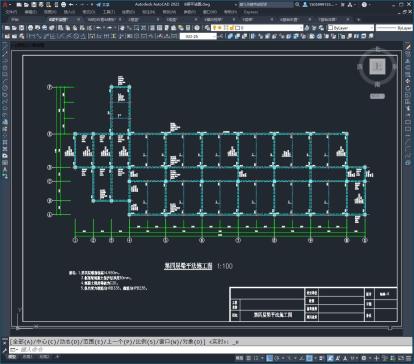Select the Trim modify tool
Image resolution: width=414 pixels, height=364 pixels.
(407, 109)
